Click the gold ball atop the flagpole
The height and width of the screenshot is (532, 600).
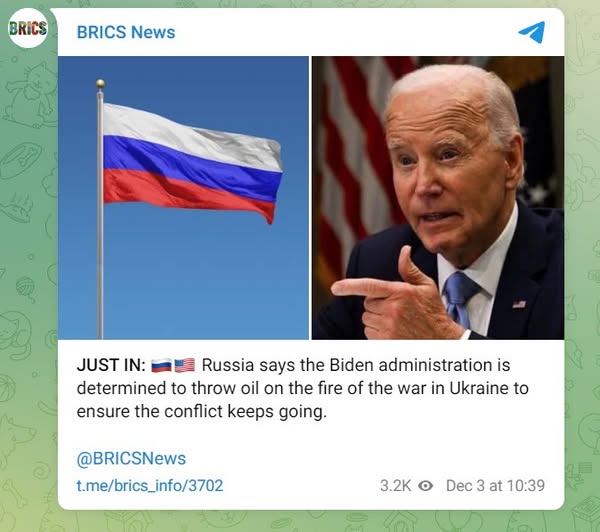(100, 84)
